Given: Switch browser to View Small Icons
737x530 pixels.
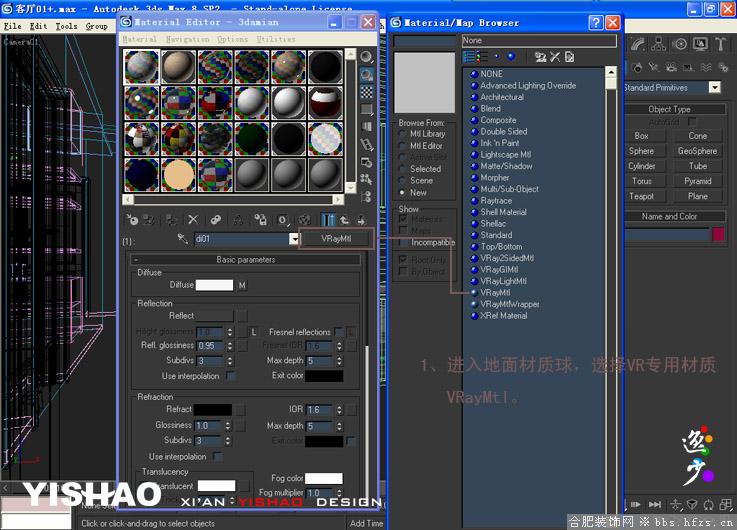Looking at the screenshot, I should click(496, 57).
